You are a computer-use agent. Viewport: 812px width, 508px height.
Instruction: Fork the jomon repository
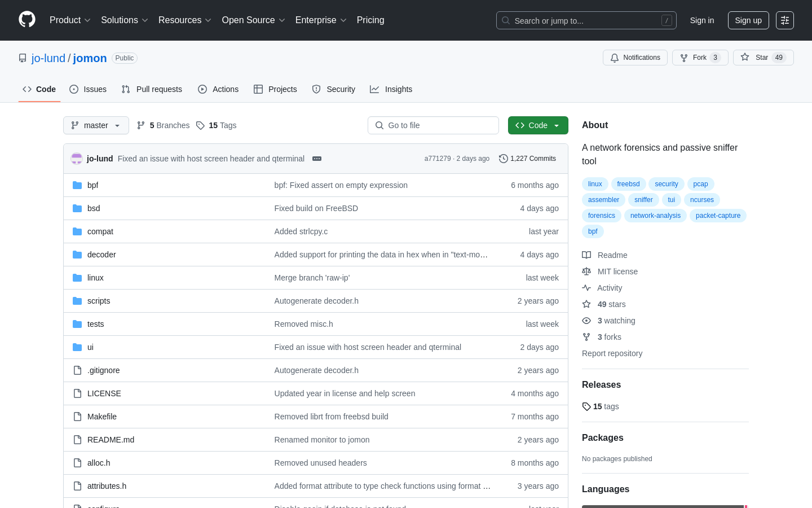[x=700, y=58]
